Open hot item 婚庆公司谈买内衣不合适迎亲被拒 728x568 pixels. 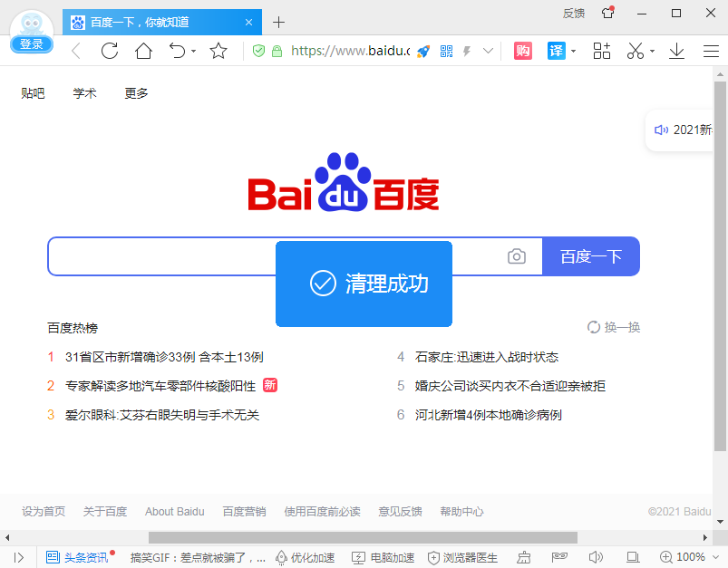[x=510, y=386]
